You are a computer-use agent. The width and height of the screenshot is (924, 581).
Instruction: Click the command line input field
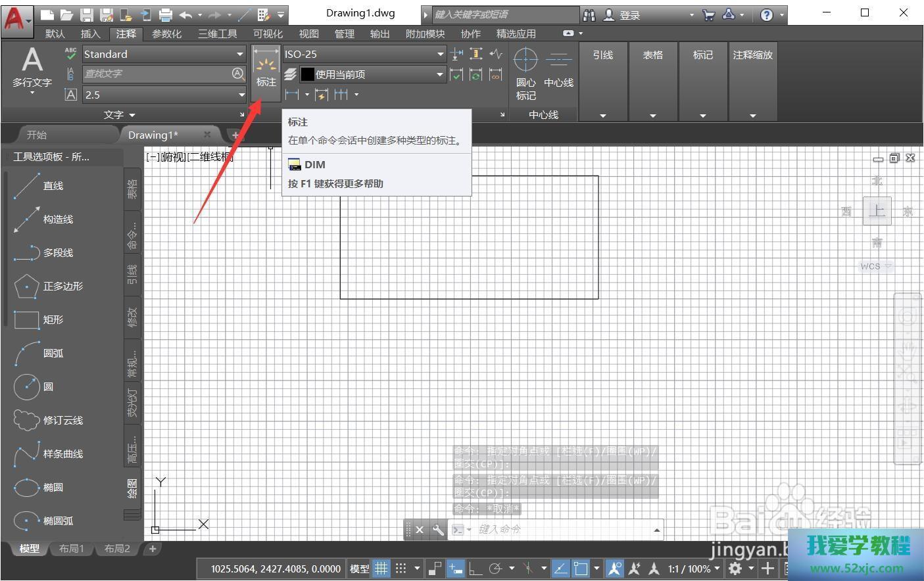coord(559,529)
